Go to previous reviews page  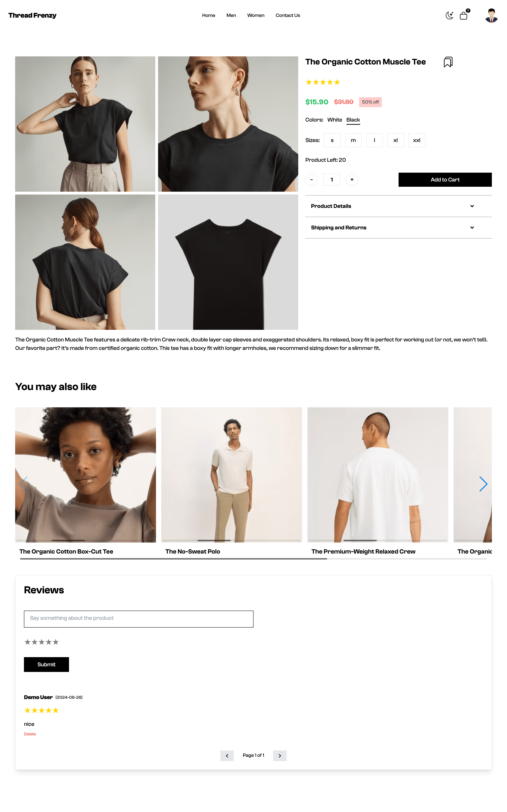pos(227,756)
